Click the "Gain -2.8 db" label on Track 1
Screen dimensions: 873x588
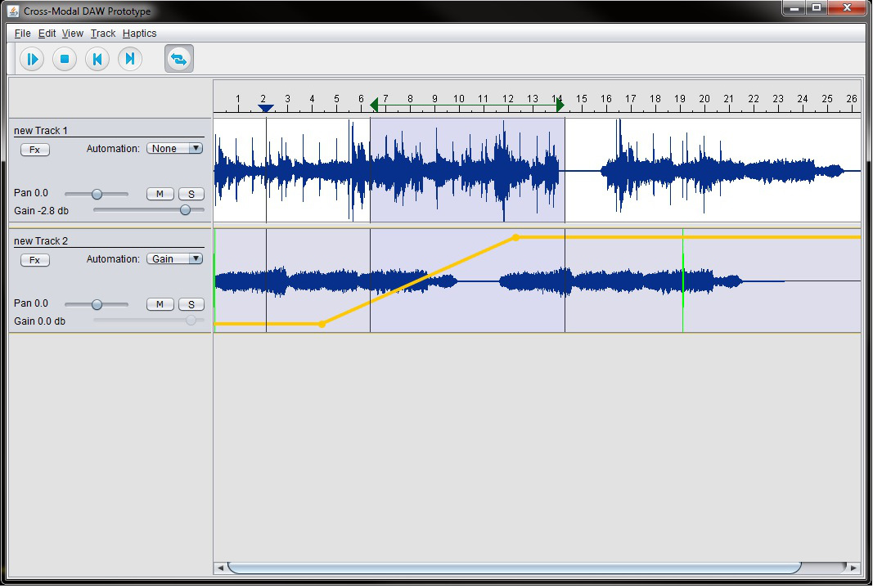coord(41,211)
